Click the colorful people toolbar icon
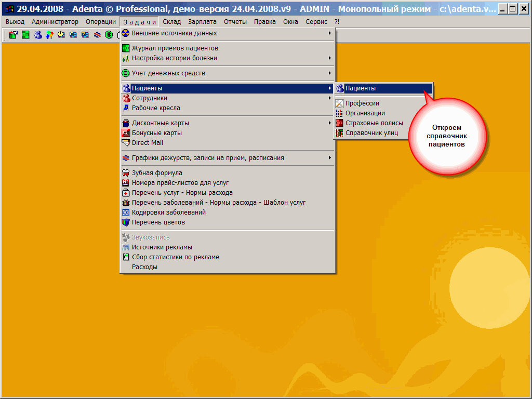The height and width of the screenshot is (399, 532). [49, 35]
